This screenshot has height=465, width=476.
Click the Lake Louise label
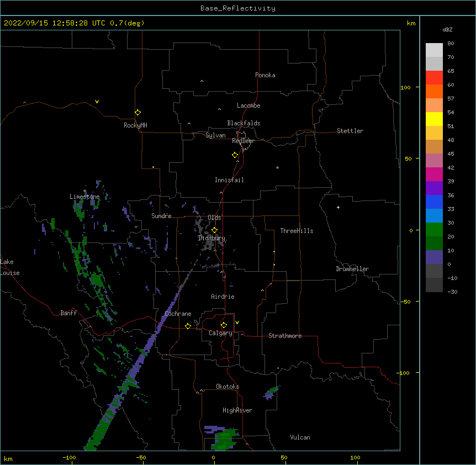pos(10,267)
